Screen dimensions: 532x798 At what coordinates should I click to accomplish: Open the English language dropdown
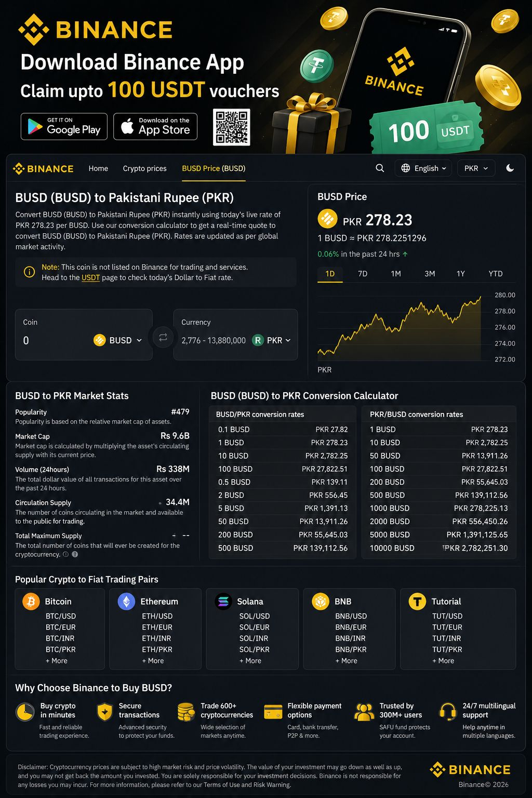(x=423, y=168)
